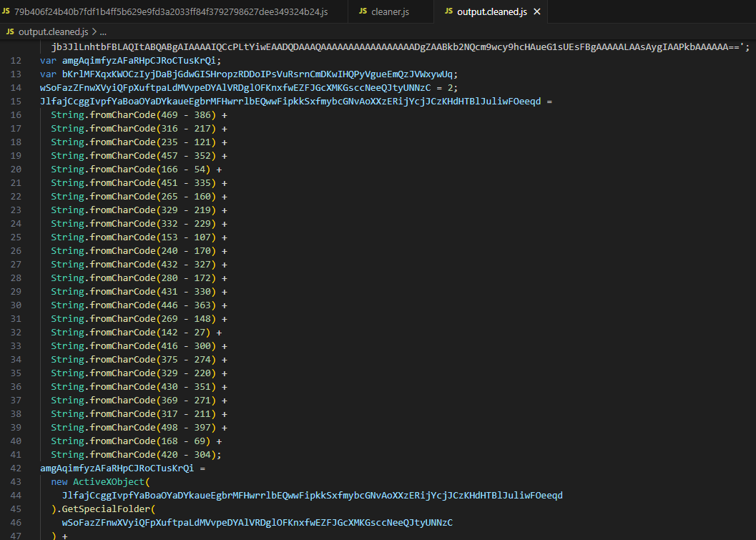Open the breadcrumb ellipsis symbol list

click(x=103, y=32)
